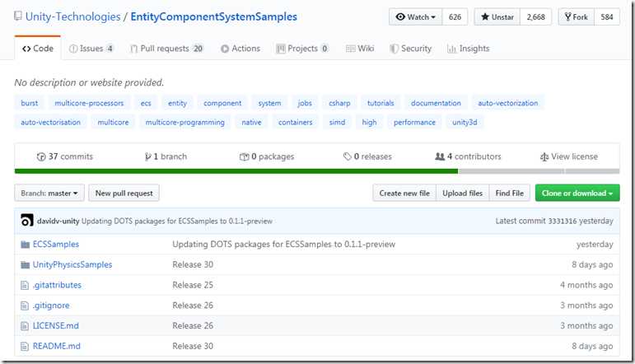Click the New pull request button
635x364 pixels.
[124, 194]
